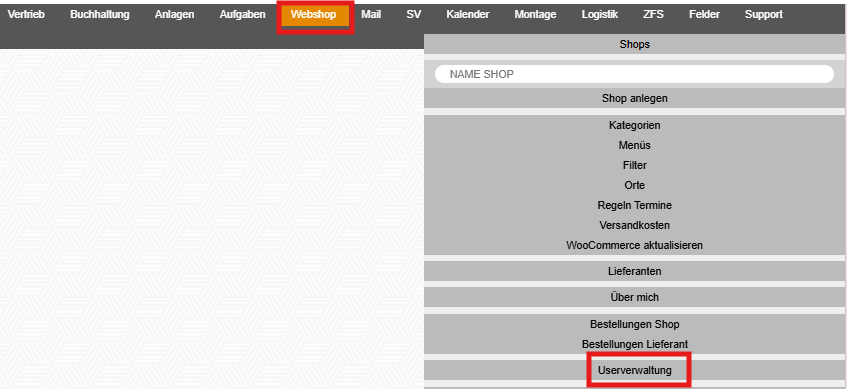Open Bestellungen Shop
Image resolution: width=847 pixels, height=389 pixels.
click(635, 324)
